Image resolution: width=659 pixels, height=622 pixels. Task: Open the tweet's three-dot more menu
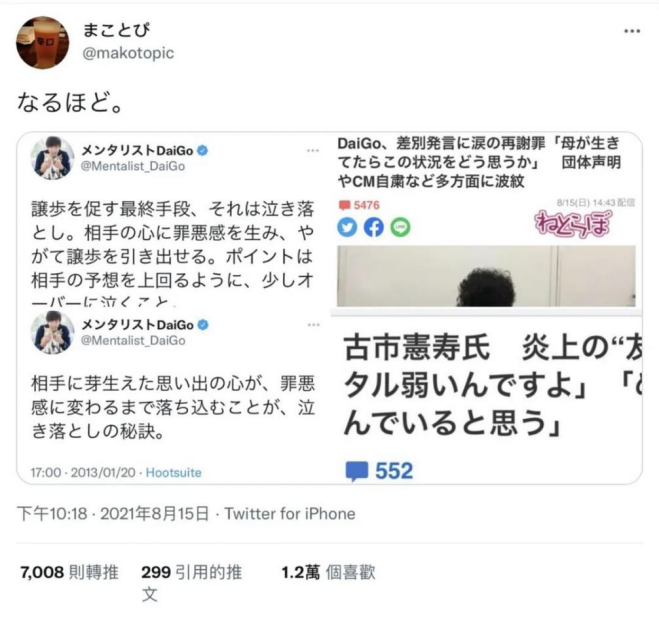(x=632, y=31)
